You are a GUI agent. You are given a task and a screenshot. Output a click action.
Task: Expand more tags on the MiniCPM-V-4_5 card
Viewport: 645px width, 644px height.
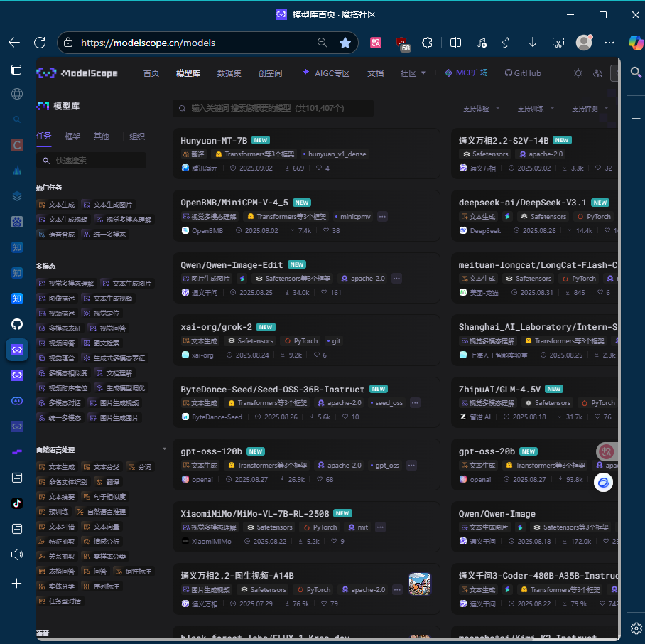(x=382, y=217)
